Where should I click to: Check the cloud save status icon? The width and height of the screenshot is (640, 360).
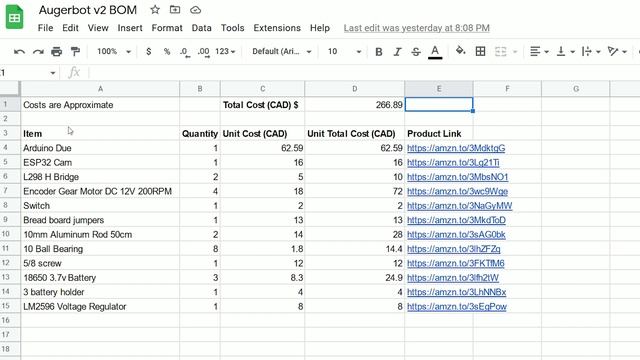point(196,10)
